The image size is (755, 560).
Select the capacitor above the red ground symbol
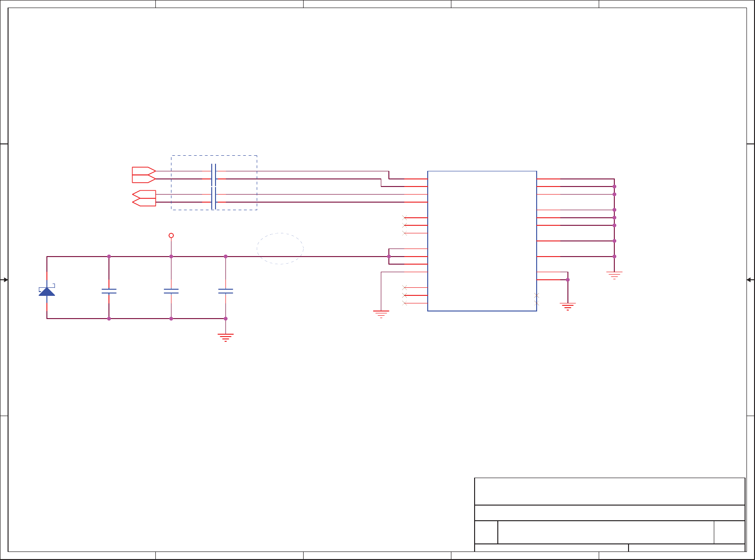(225, 291)
